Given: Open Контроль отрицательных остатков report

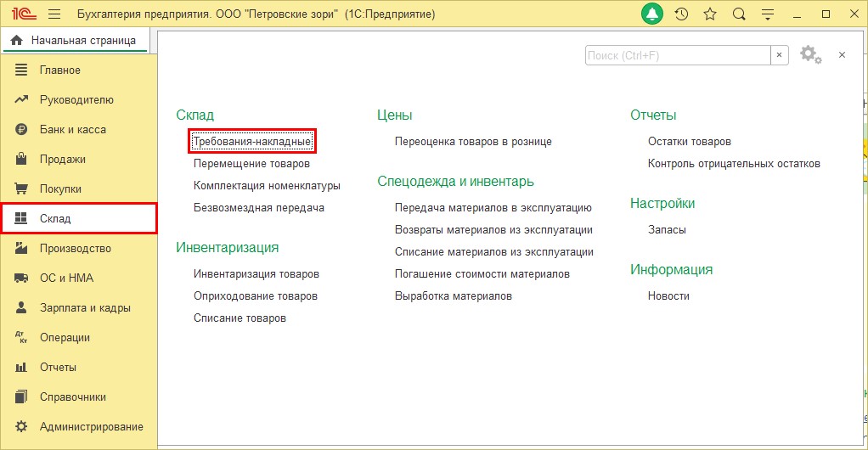Looking at the screenshot, I should pos(734,164).
